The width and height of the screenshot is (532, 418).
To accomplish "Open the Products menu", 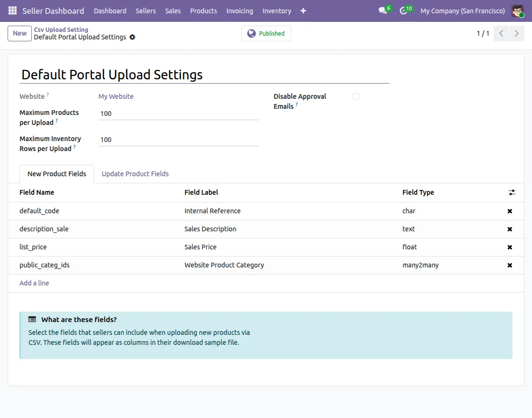I will 203,11.
